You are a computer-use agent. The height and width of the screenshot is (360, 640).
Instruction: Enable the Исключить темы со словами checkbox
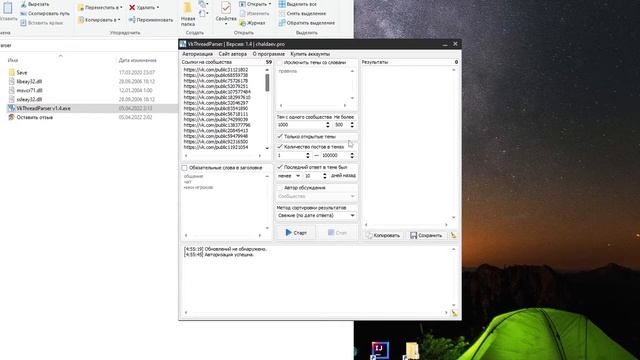tap(280, 62)
